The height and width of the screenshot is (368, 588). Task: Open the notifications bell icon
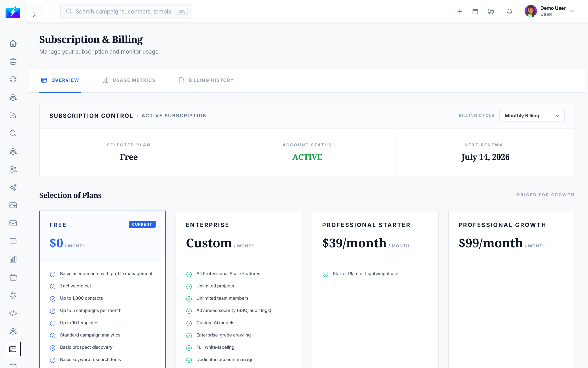pyautogui.click(x=510, y=11)
